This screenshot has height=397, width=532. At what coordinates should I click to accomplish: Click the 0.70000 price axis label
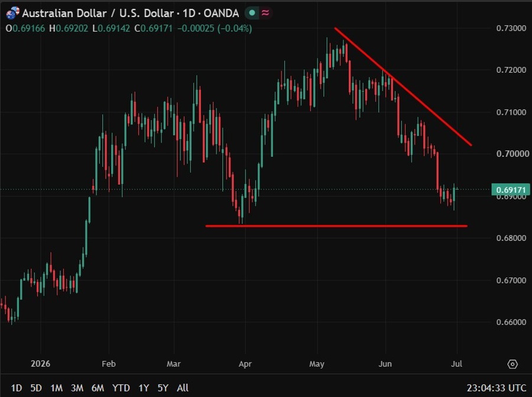(x=511, y=154)
